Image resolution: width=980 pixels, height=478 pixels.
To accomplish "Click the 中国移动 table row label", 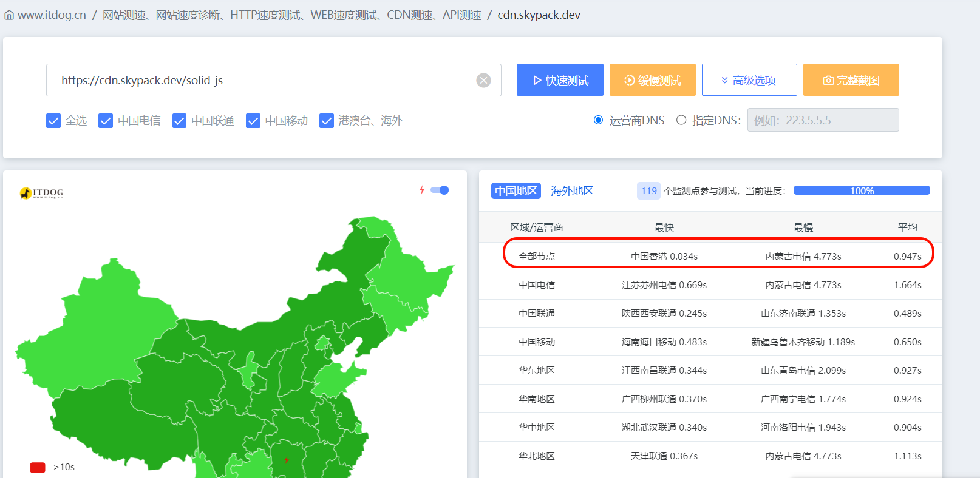I will click(537, 342).
